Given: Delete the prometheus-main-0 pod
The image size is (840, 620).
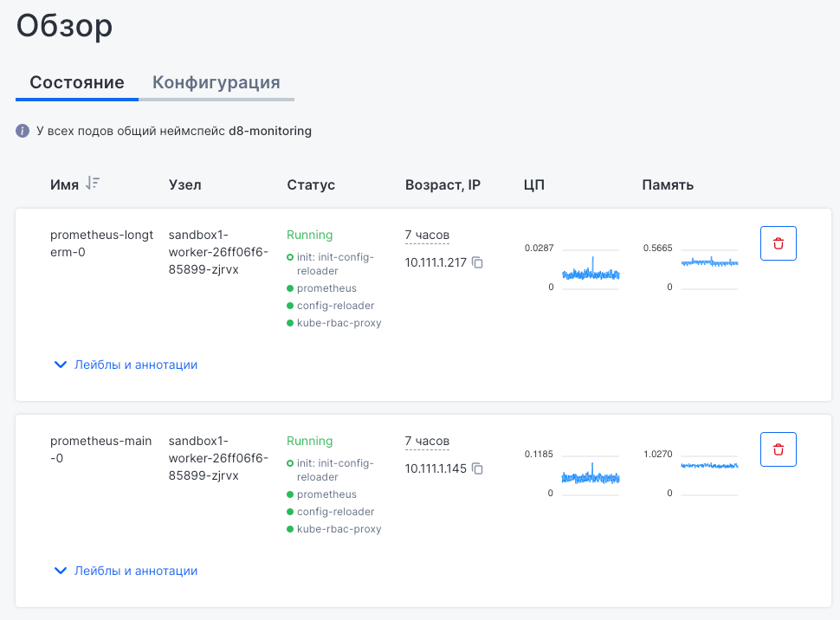Looking at the screenshot, I should tap(778, 449).
